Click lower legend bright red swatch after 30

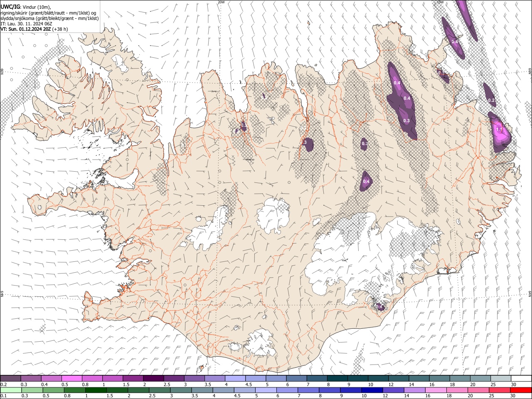(521, 390)
